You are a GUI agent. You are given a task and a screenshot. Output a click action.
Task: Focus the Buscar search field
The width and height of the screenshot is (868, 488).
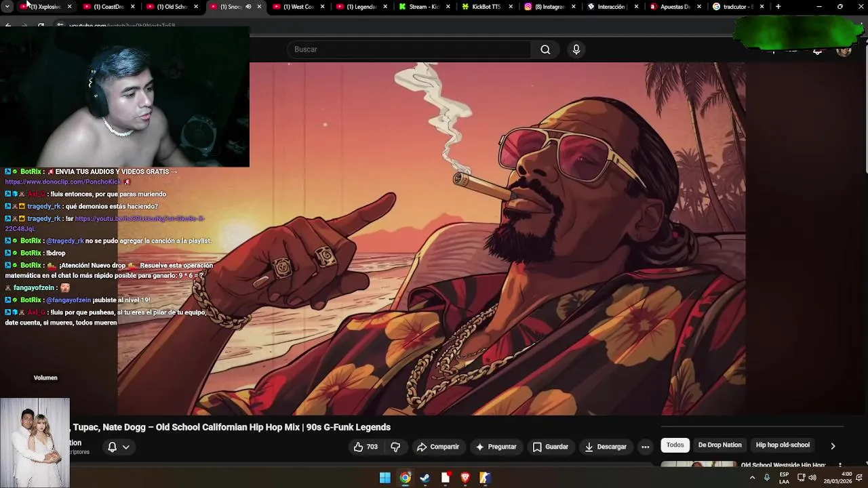click(409, 49)
